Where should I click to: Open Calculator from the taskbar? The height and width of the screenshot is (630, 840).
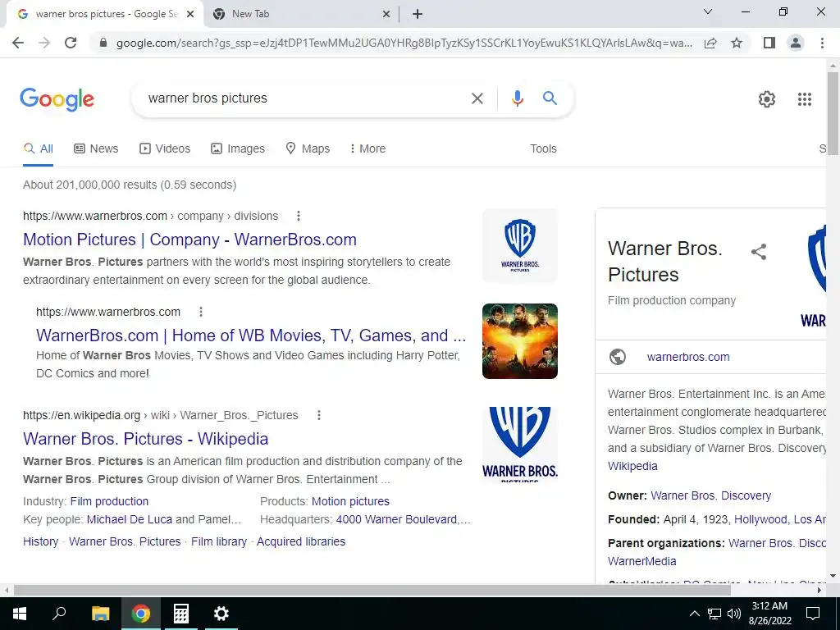(181, 614)
